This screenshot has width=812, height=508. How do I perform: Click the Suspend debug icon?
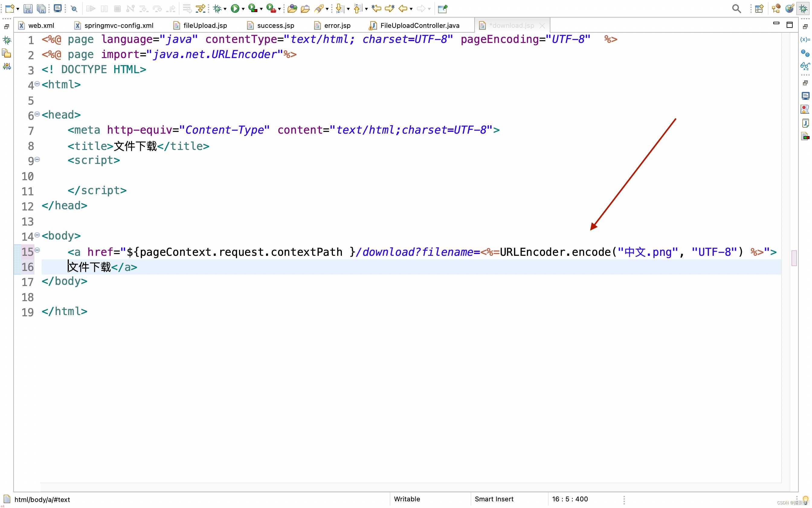point(104,8)
